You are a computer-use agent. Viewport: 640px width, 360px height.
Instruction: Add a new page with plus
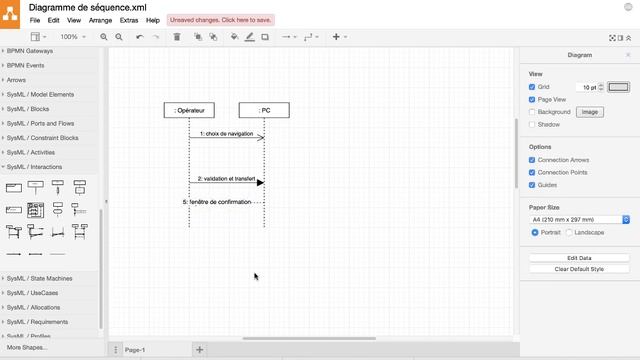tap(200, 349)
